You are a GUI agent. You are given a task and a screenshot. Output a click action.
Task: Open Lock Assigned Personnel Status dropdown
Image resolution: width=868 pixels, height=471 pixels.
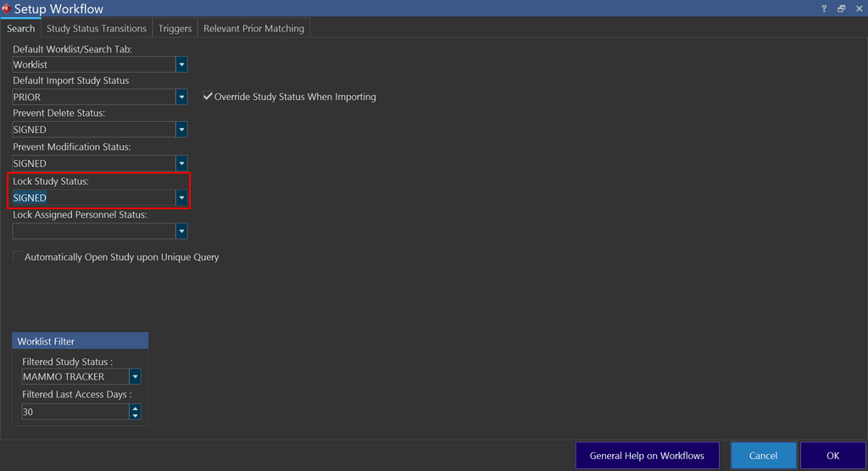(x=181, y=231)
